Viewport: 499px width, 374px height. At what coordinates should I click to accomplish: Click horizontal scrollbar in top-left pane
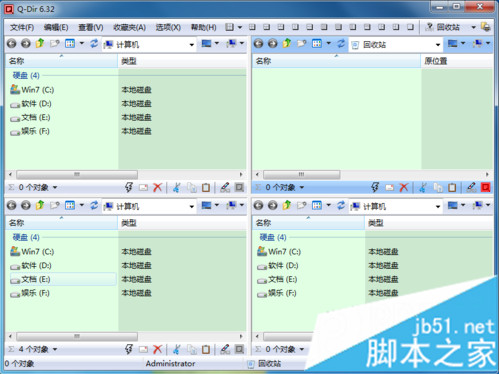[x=77, y=174]
